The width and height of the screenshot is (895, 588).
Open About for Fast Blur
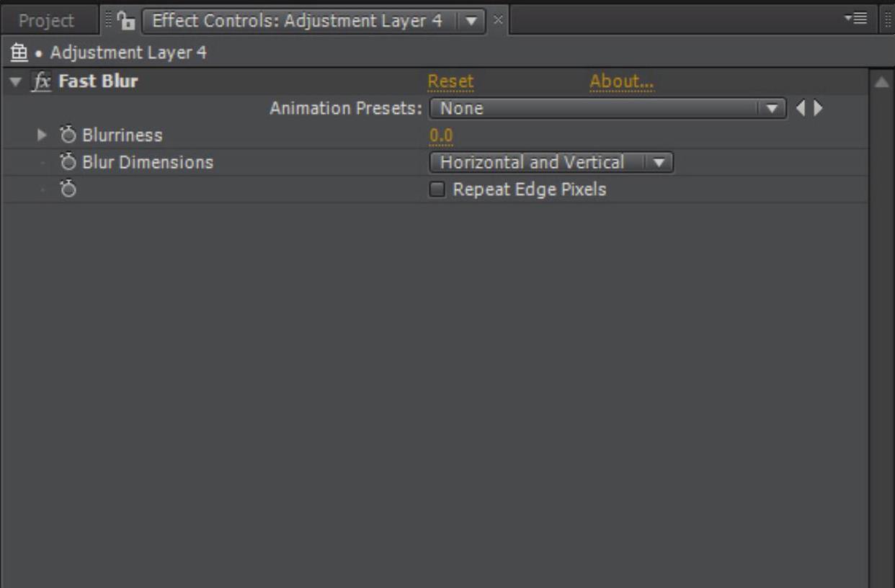(622, 81)
